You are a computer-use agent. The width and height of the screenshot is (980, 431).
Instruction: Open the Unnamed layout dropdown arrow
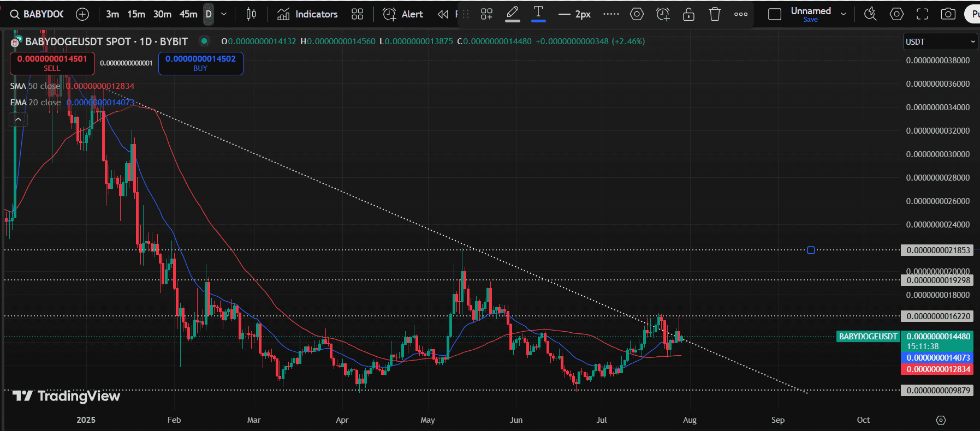point(844,14)
